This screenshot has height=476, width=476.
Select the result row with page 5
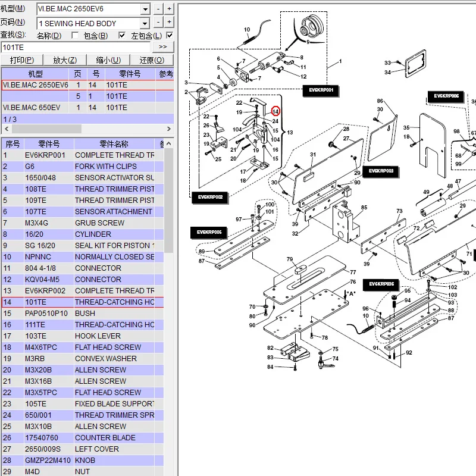point(87,96)
